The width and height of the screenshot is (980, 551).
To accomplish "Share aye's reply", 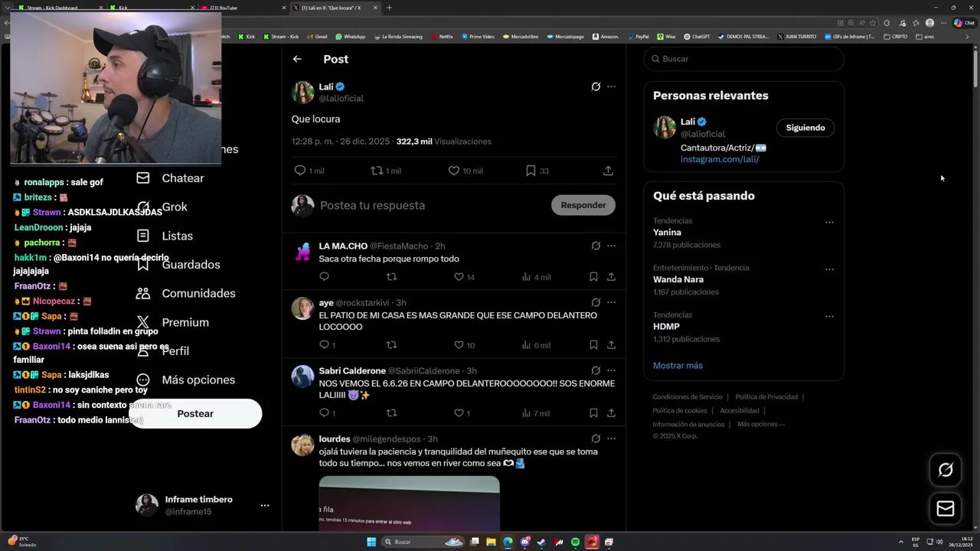I will pos(611,345).
